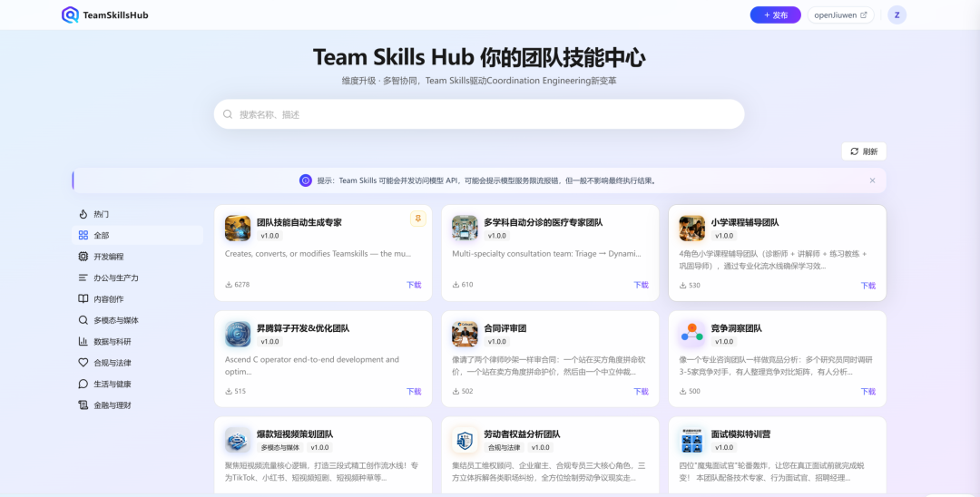Click the 发布 publish button
The height and width of the screenshot is (497, 980).
[x=775, y=15]
